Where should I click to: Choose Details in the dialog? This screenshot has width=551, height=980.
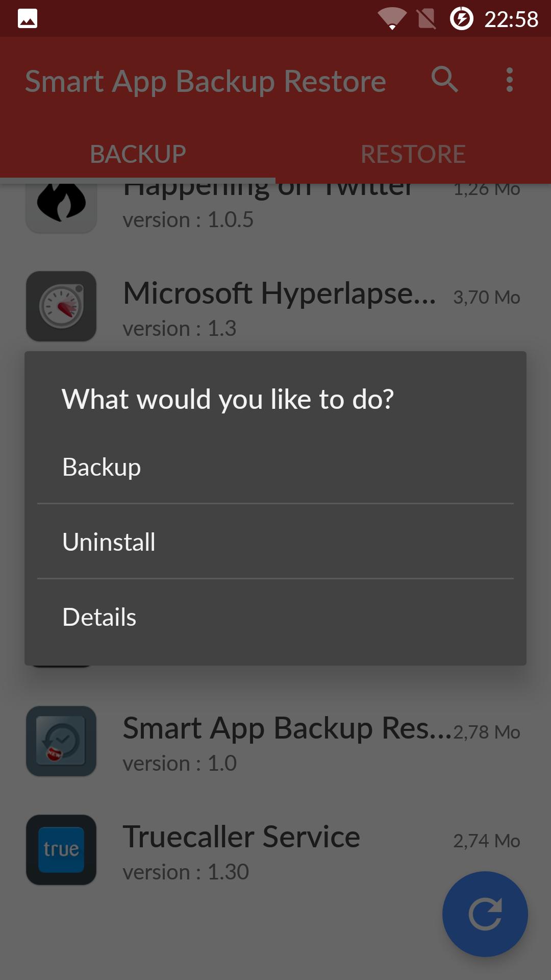[x=275, y=617]
